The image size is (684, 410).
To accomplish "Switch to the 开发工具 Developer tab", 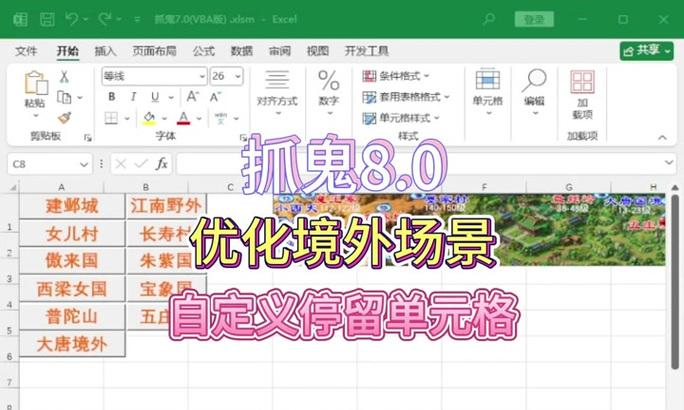I will coord(366,51).
